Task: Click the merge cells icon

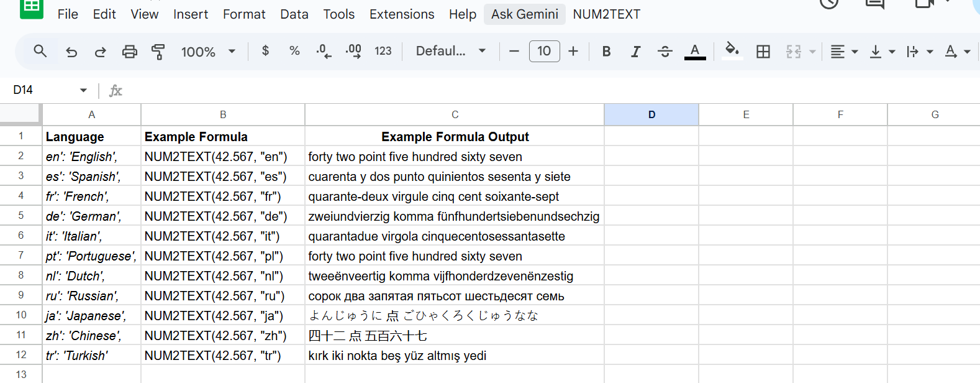Action: [794, 52]
